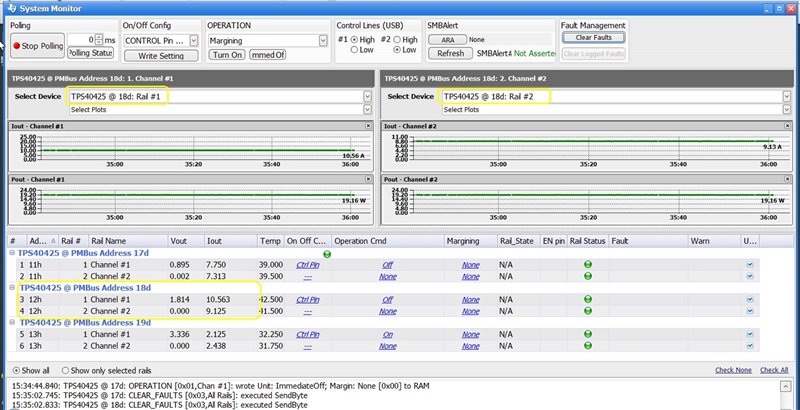Open Margining None link for row 3 (12h Channel #1)

pyautogui.click(x=470, y=299)
